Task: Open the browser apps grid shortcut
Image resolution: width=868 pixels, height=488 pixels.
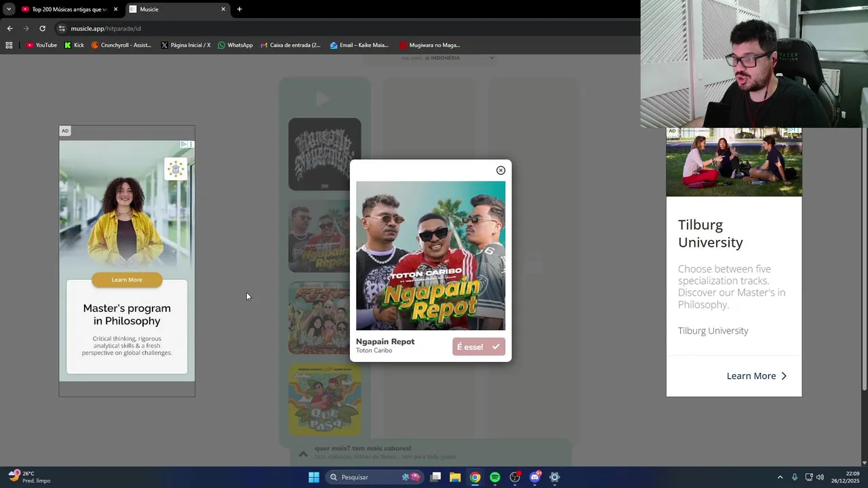Action: 9,45
